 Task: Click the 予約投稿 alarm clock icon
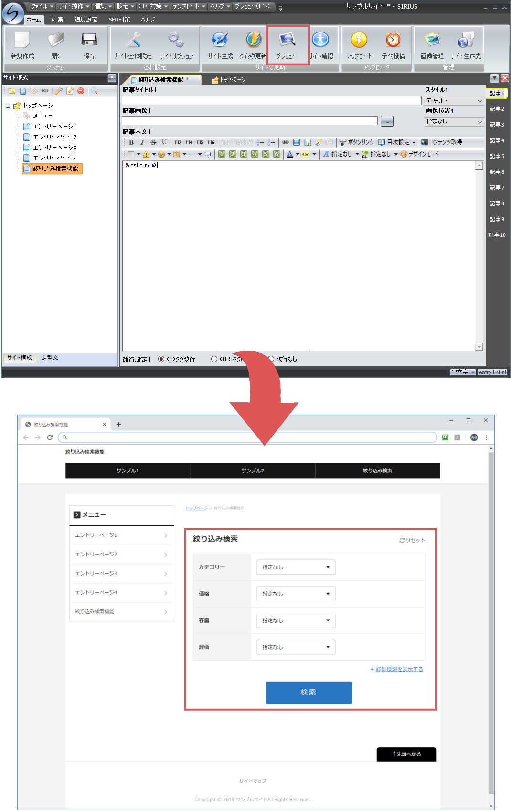pos(393,41)
